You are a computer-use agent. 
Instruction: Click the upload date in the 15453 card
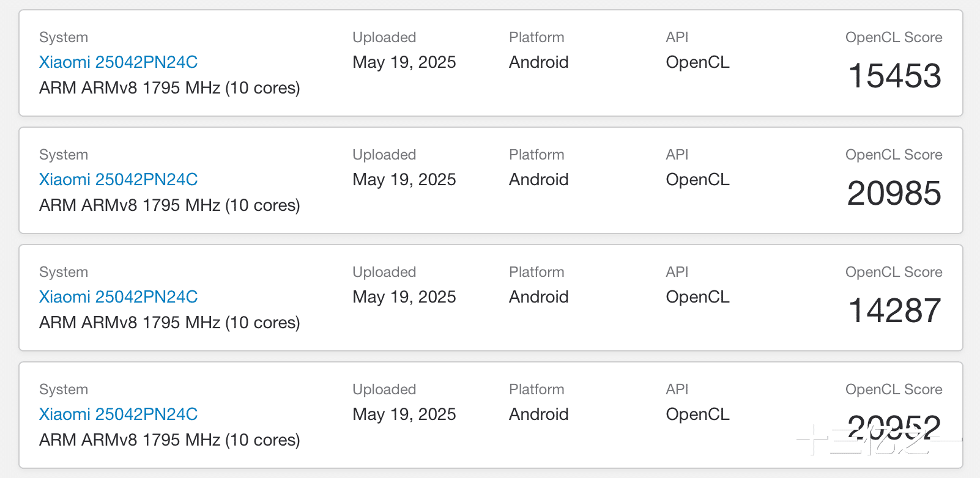[404, 62]
